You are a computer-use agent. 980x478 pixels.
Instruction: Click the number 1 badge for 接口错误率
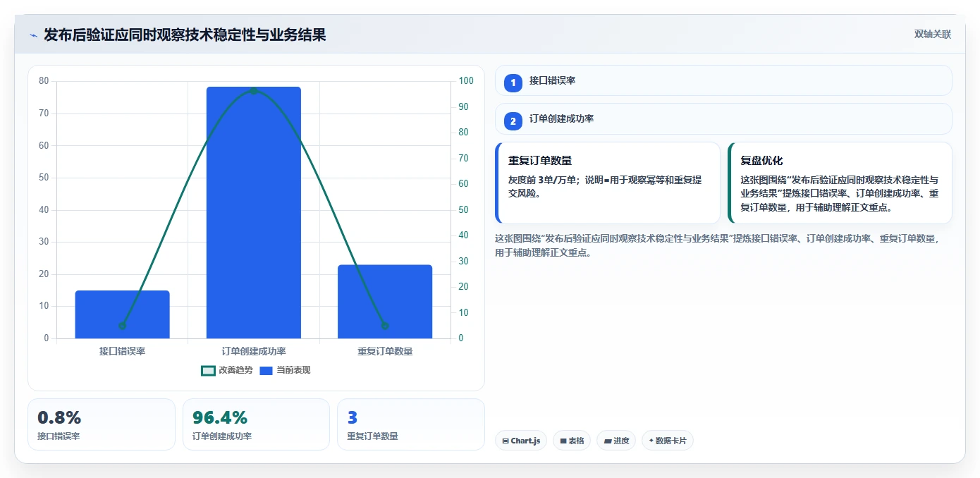tap(513, 82)
